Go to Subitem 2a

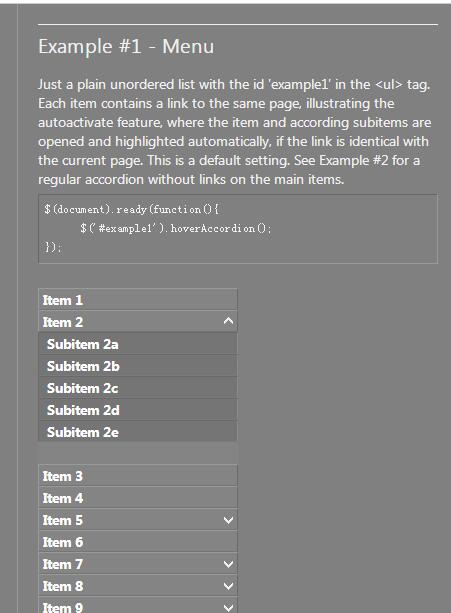(138, 344)
